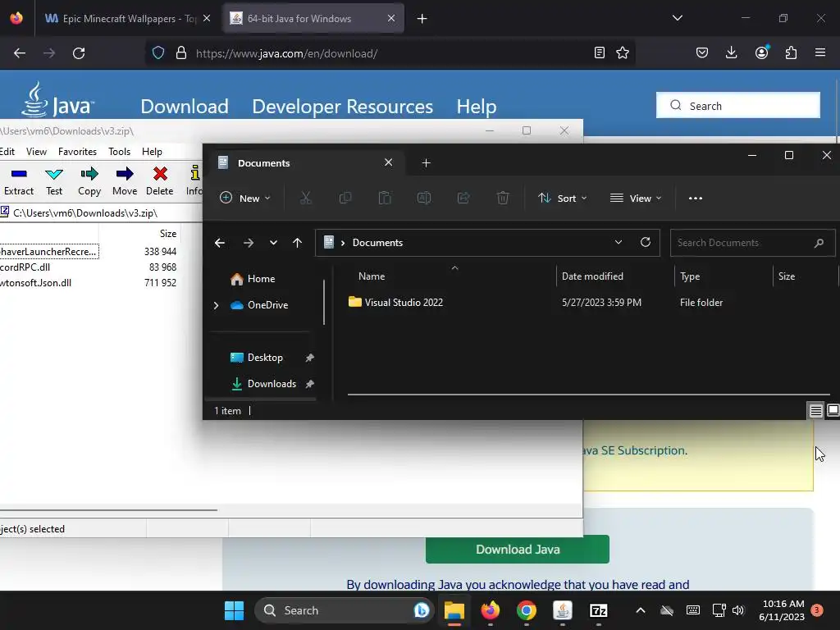Open Firefox extensions puzzle icon
Image resolution: width=840 pixels, height=630 pixels.
pos(791,52)
